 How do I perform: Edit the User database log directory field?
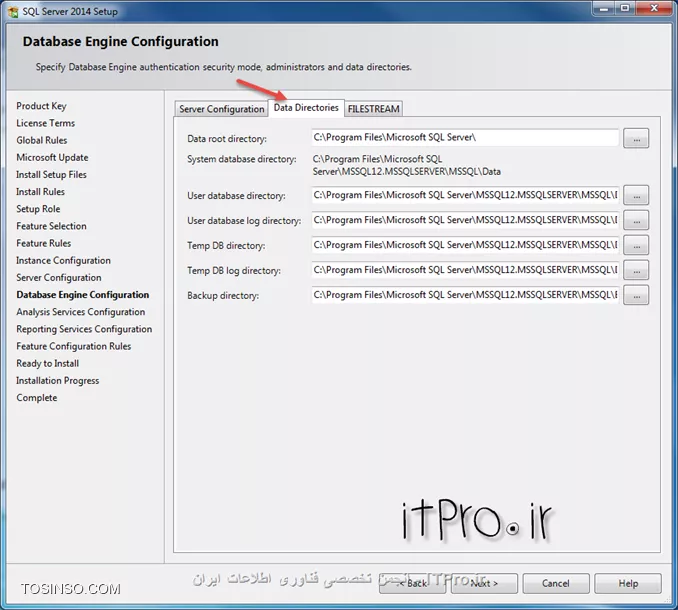tap(465, 220)
